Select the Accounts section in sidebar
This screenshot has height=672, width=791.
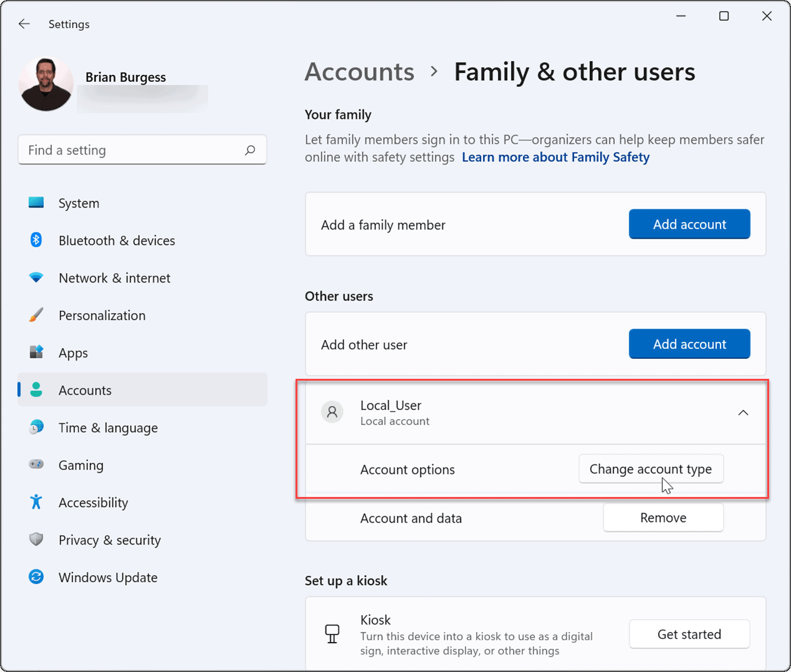click(84, 389)
